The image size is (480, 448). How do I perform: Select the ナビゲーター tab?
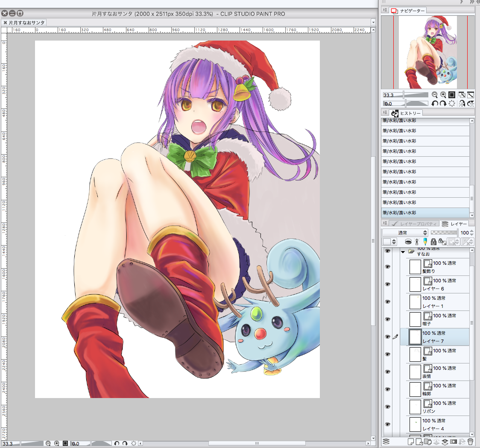408,11
